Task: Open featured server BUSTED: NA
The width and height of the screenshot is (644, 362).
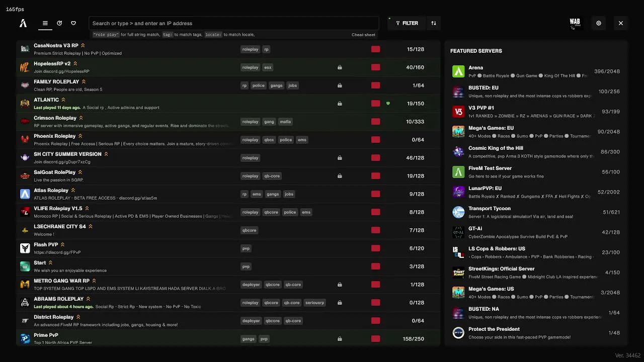Action: tap(536, 313)
